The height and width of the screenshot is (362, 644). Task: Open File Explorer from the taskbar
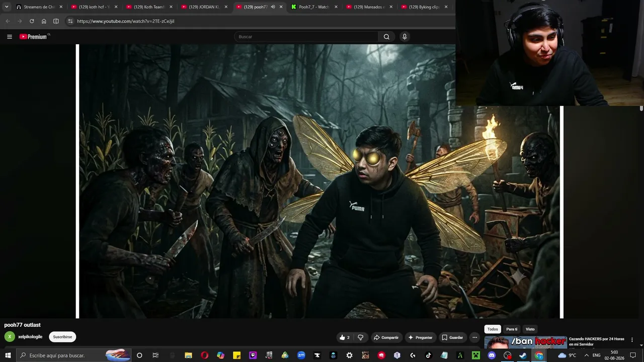point(188,355)
